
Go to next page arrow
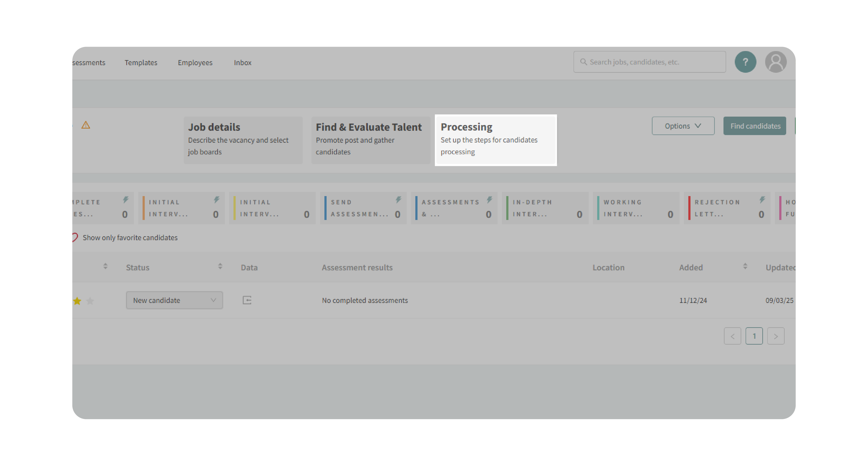point(775,336)
